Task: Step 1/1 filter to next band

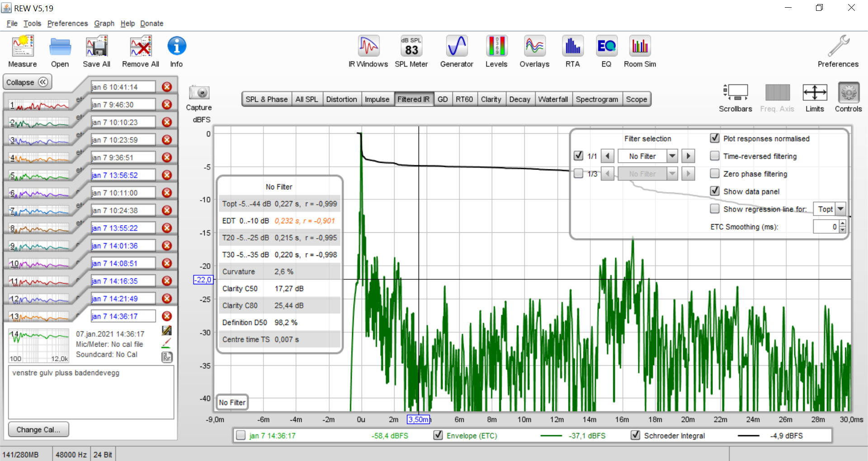Action: pos(688,156)
